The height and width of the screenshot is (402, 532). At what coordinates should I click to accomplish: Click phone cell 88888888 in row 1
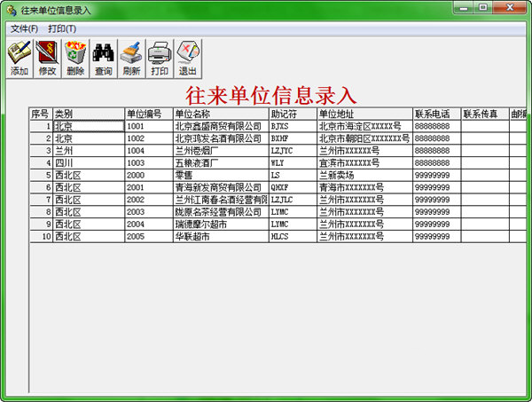click(436, 126)
